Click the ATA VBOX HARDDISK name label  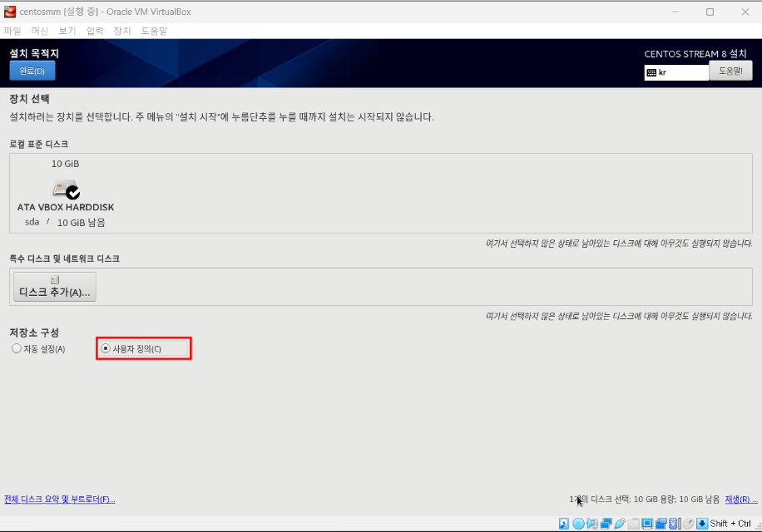point(66,207)
